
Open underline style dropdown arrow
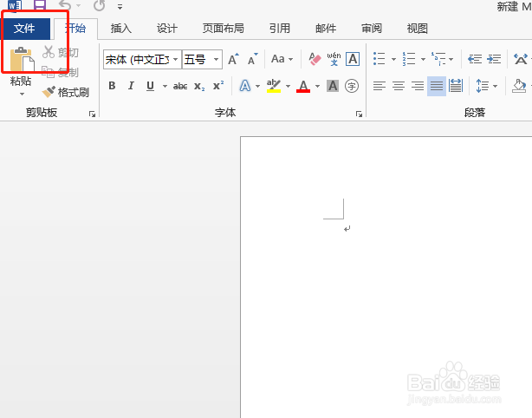pos(165,86)
